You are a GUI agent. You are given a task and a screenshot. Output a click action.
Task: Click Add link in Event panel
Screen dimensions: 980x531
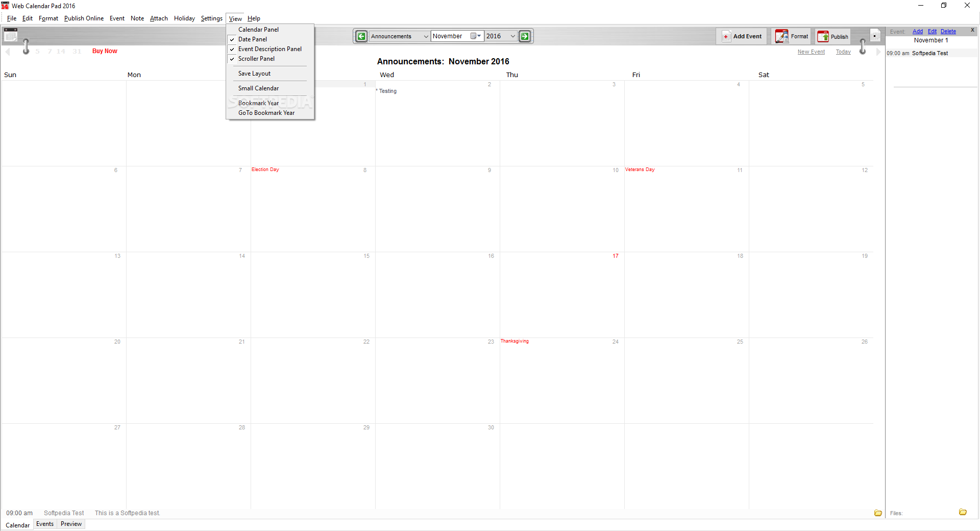click(918, 32)
